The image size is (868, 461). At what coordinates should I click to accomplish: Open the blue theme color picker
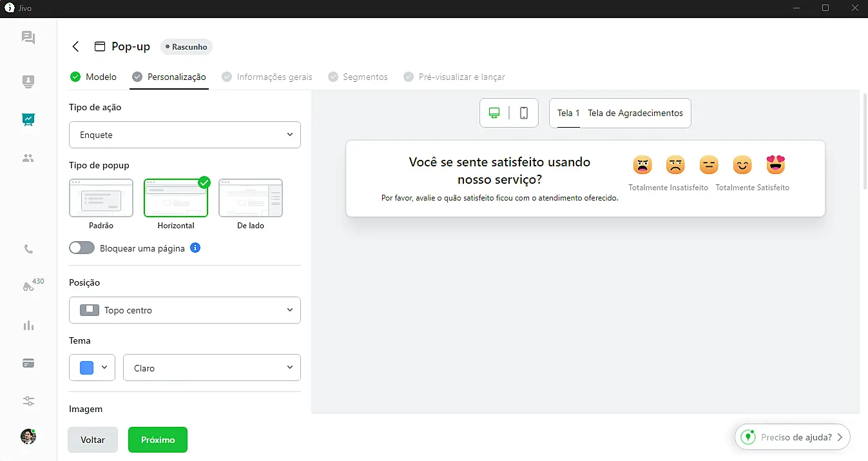tap(92, 367)
